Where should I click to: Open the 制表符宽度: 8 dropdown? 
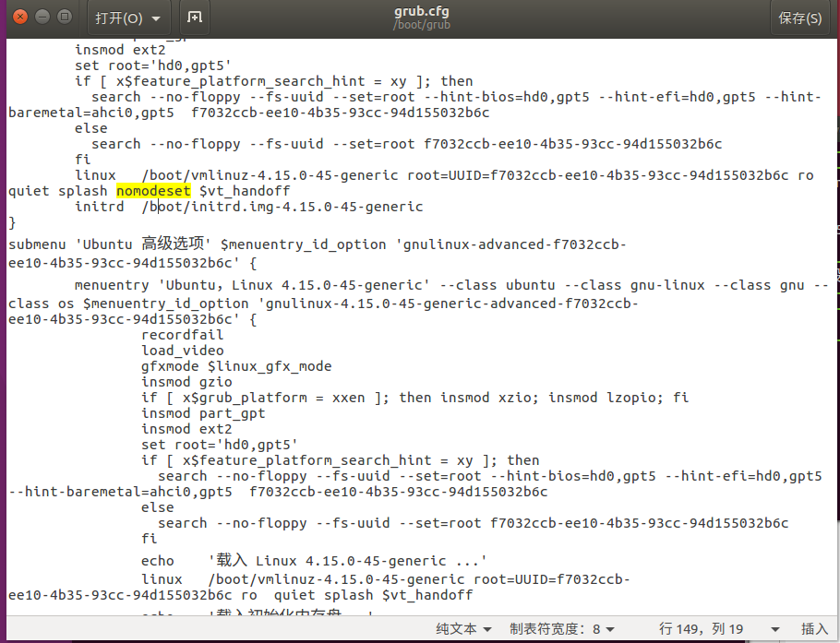(x=562, y=628)
